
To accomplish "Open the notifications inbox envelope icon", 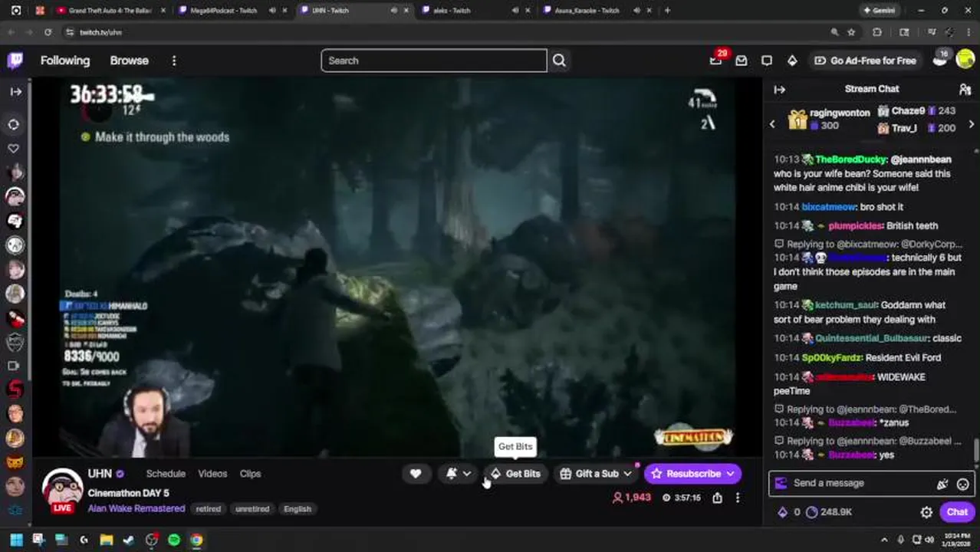I will pos(742,61).
